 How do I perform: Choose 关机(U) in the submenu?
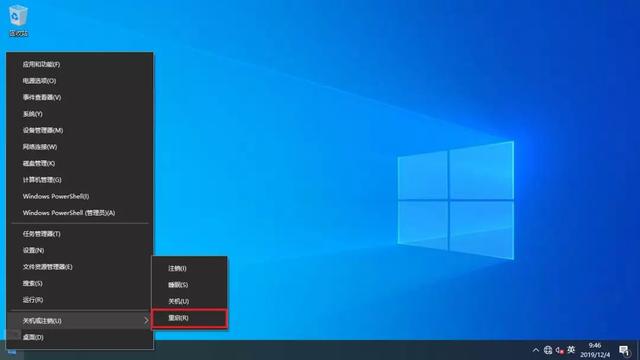pyautogui.click(x=189, y=301)
